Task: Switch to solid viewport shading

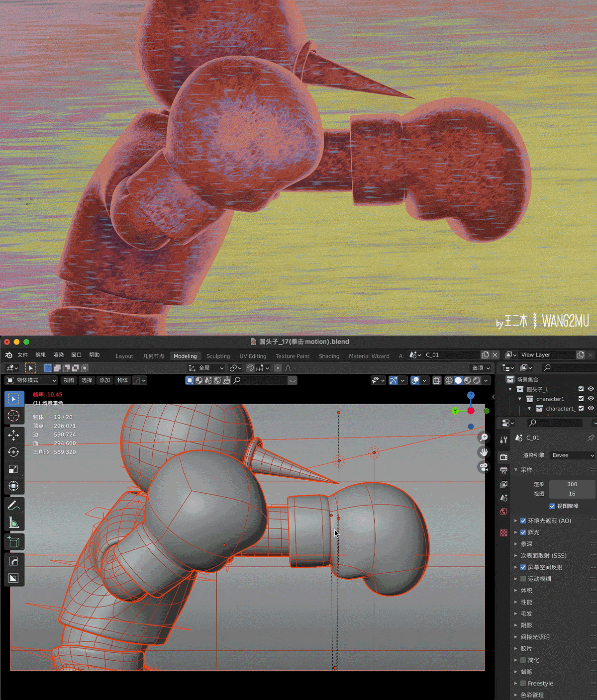Action: (x=458, y=380)
